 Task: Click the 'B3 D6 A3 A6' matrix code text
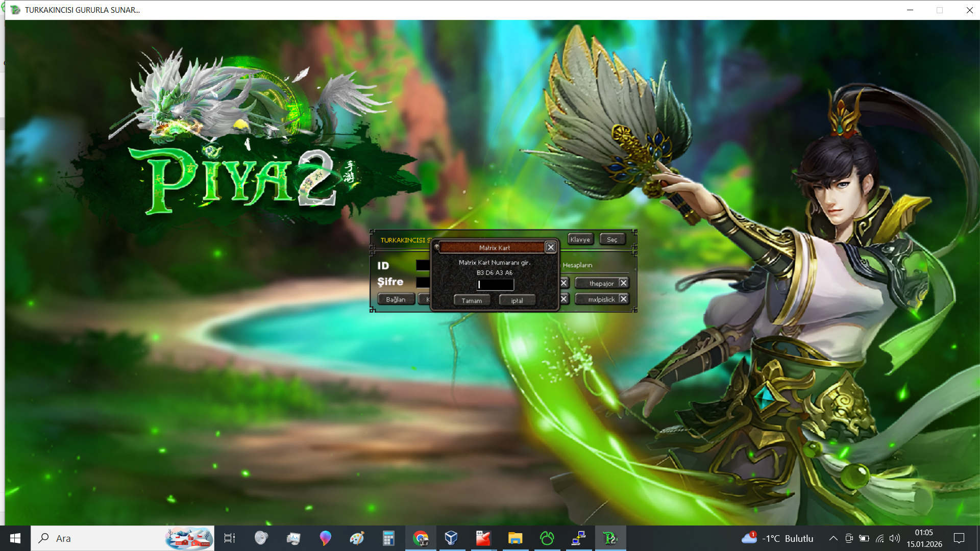(495, 273)
